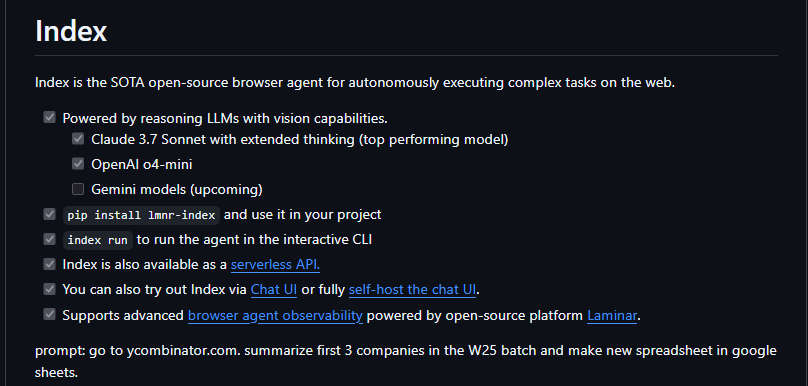Click the prompt paragraph about ycombinator.com
This screenshot has height=386, width=808.
coord(406,361)
